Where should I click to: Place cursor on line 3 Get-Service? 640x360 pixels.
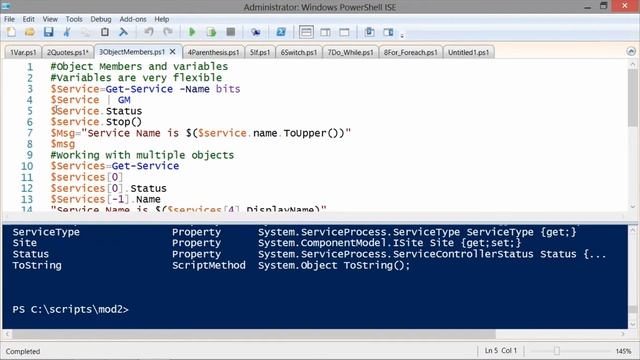tap(139, 89)
